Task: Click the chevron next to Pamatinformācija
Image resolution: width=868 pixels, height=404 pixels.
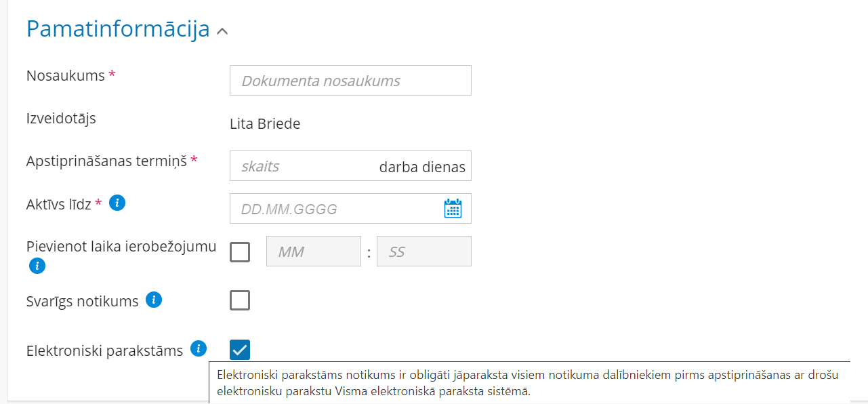Action: [221, 30]
